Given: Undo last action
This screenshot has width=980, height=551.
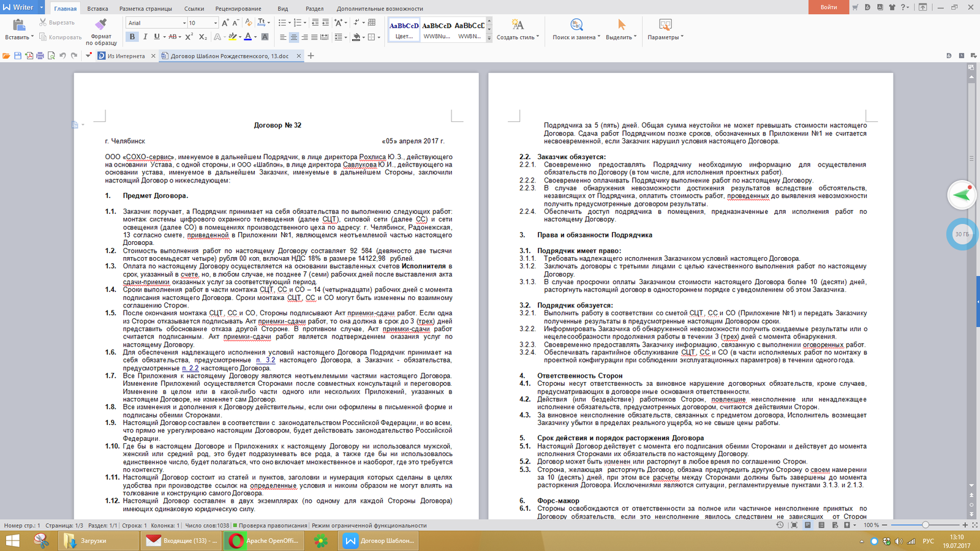Looking at the screenshot, I should 62,56.
